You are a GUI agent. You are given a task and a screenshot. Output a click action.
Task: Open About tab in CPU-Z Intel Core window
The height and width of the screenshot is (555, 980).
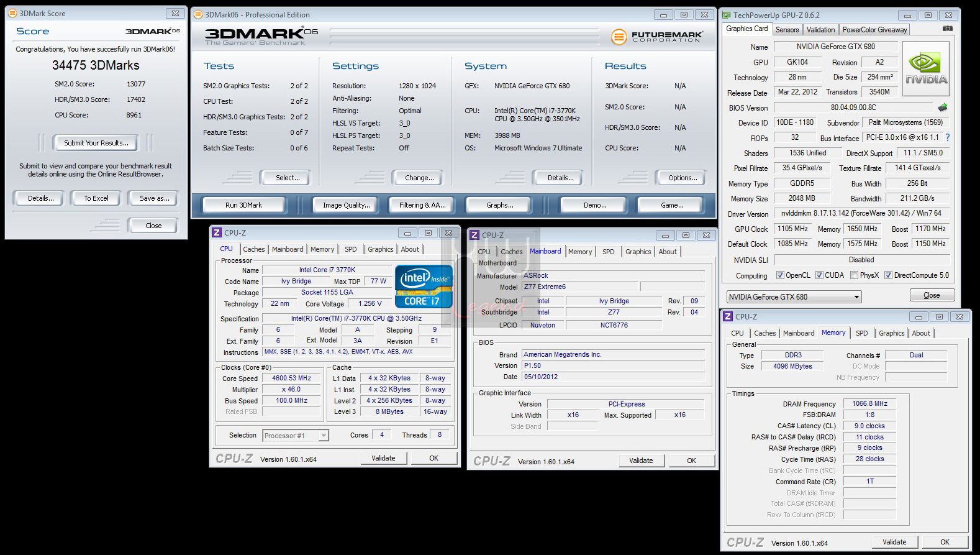(x=409, y=249)
